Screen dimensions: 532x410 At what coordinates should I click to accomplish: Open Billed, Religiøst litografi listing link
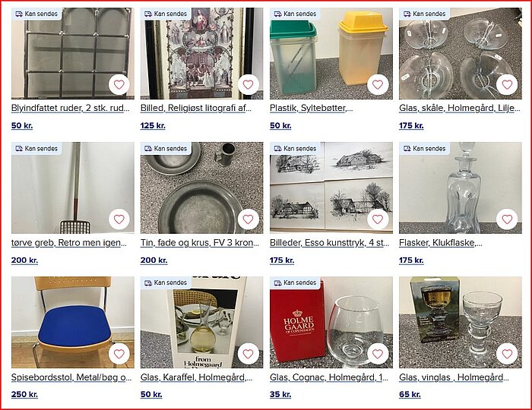196,108
